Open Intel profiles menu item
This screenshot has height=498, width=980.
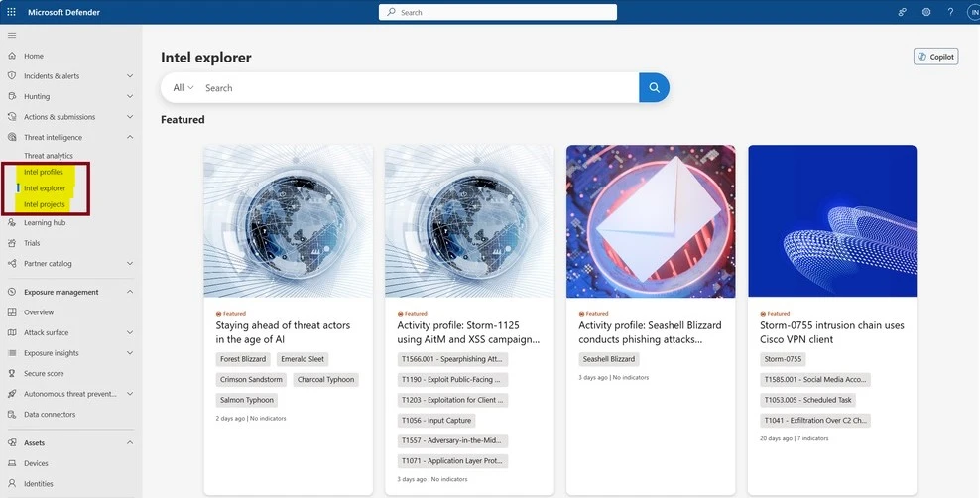pyautogui.click(x=43, y=172)
